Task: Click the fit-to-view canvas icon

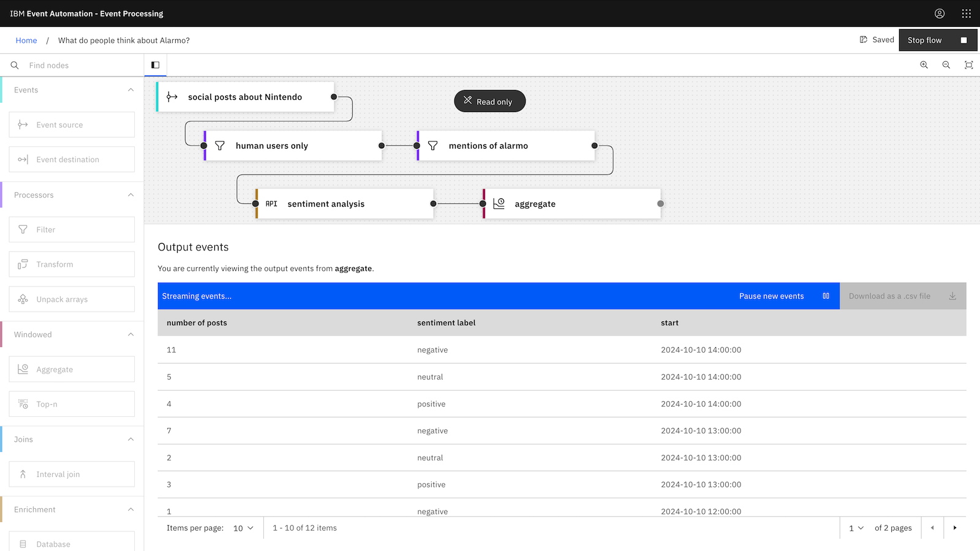Action: point(968,65)
